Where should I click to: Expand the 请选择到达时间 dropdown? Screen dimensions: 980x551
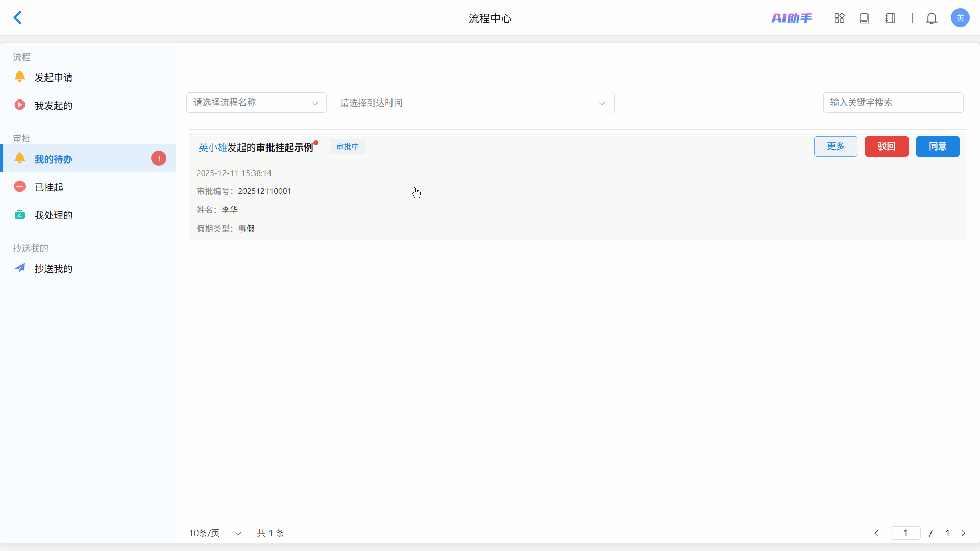473,103
